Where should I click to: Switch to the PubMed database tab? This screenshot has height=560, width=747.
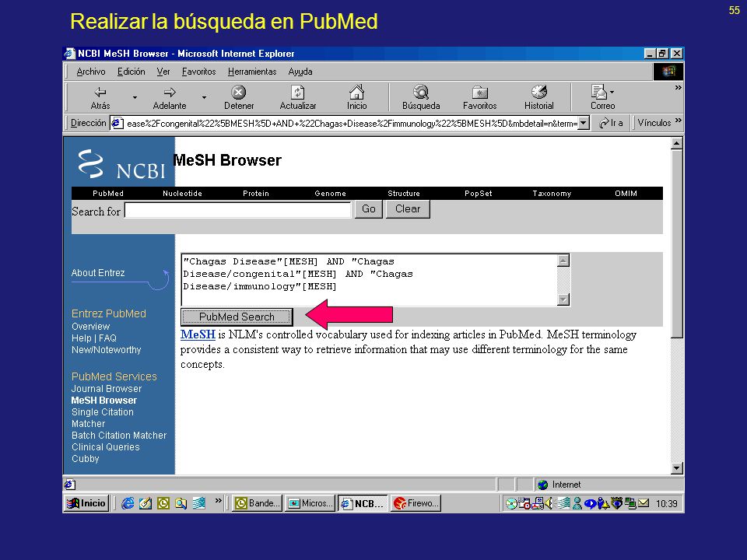point(108,194)
